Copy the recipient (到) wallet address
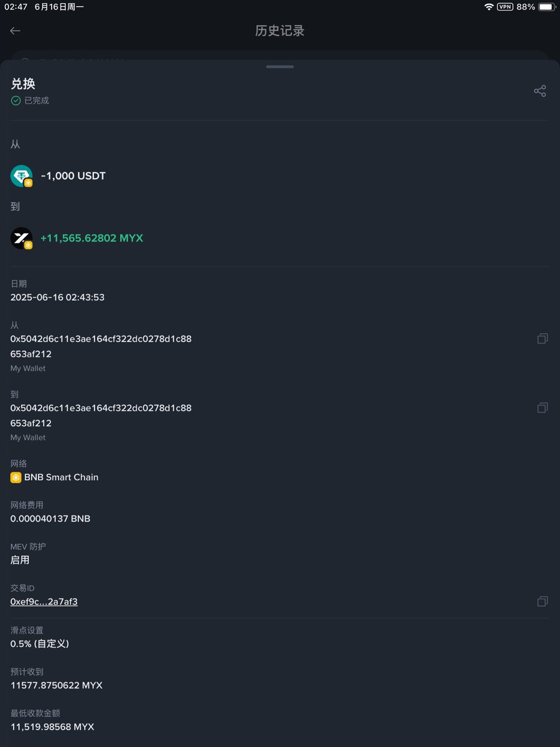 [x=543, y=408]
